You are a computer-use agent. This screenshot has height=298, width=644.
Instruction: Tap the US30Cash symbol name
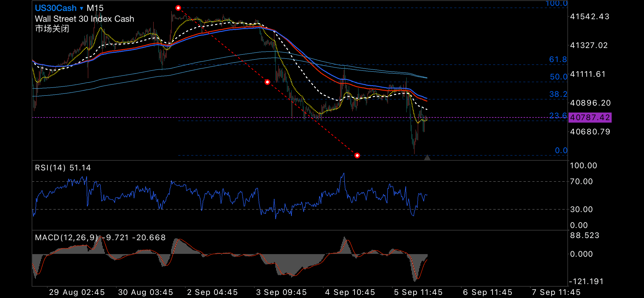click(56, 8)
